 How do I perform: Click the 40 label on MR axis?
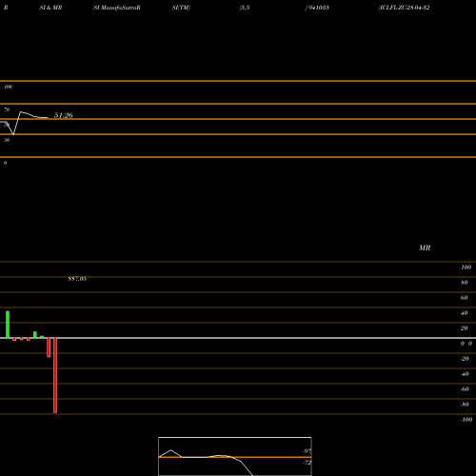[465, 313]
